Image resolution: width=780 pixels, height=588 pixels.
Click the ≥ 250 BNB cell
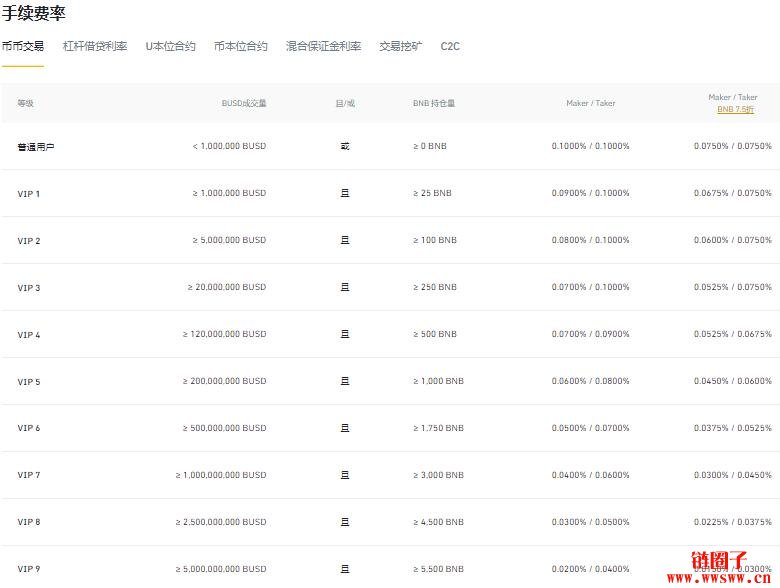pyautogui.click(x=435, y=287)
